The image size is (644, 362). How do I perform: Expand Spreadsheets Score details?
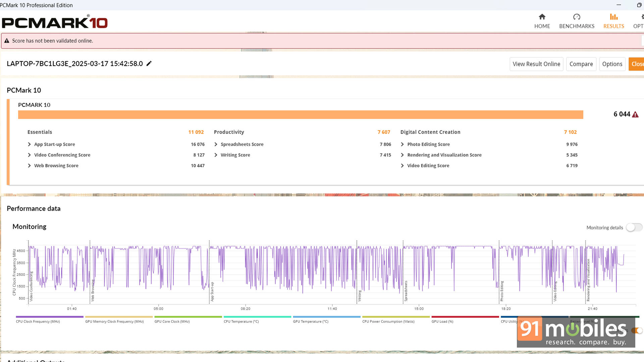(x=216, y=144)
